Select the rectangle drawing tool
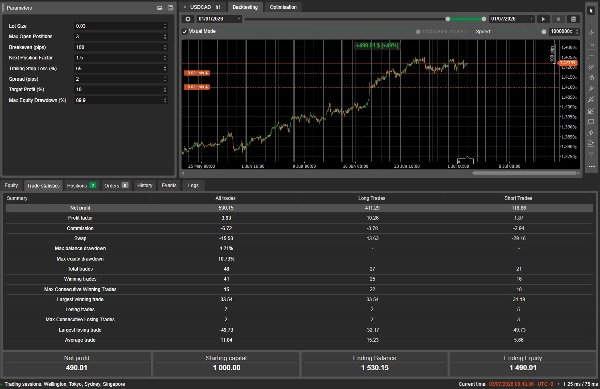 coord(591,122)
